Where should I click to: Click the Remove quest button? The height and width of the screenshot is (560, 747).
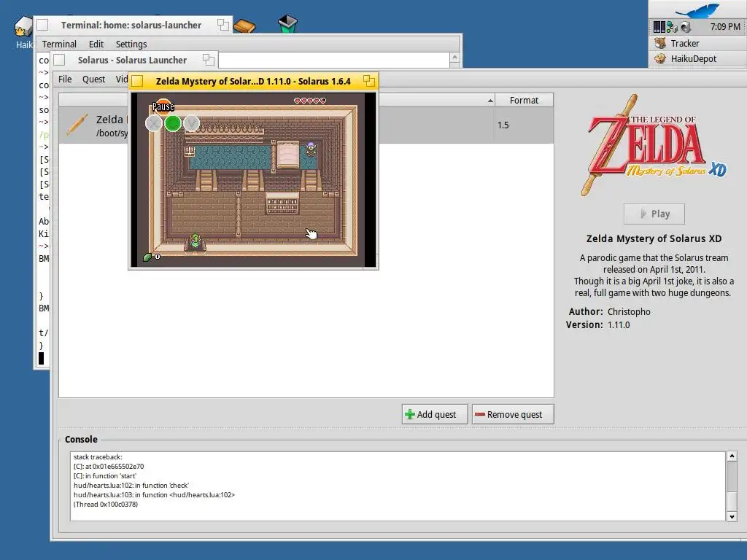(x=513, y=414)
